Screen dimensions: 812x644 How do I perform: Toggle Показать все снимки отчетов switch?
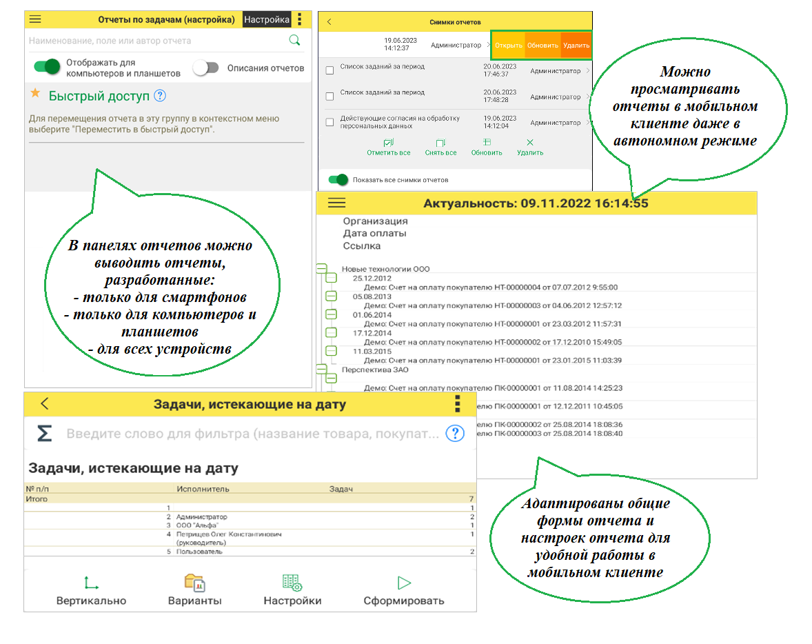(338, 180)
